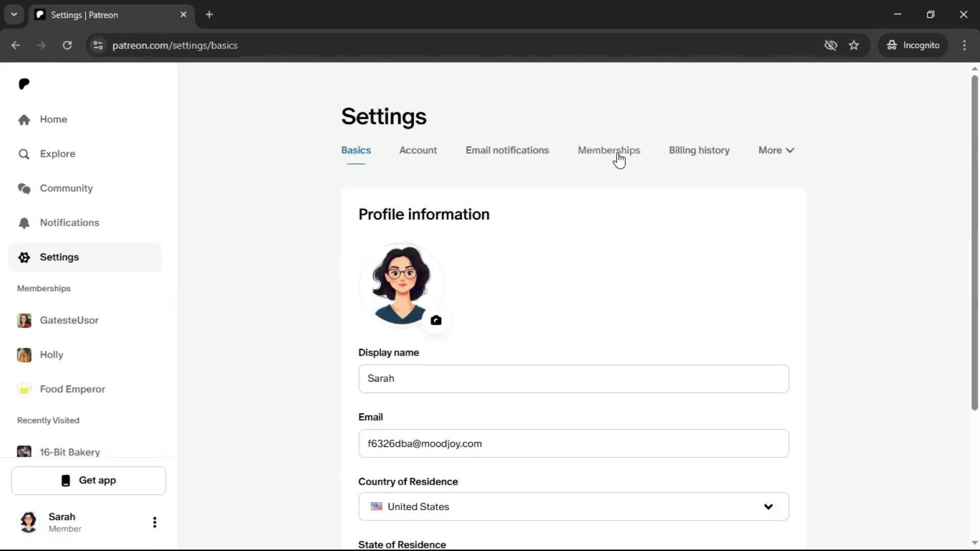Screen dimensions: 980x551
Task: Click the Email input field
Action: pos(573,443)
